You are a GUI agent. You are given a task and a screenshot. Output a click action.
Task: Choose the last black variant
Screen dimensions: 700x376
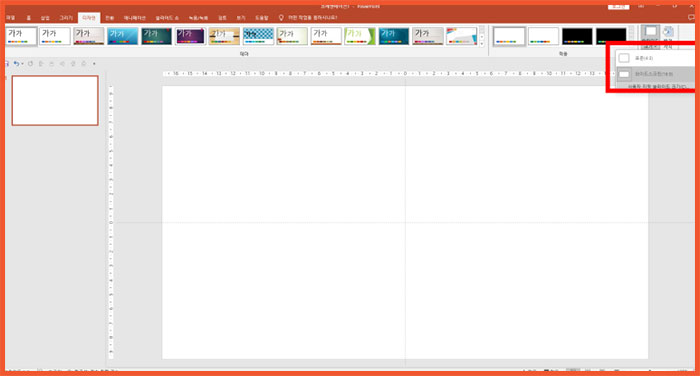(x=611, y=36)
